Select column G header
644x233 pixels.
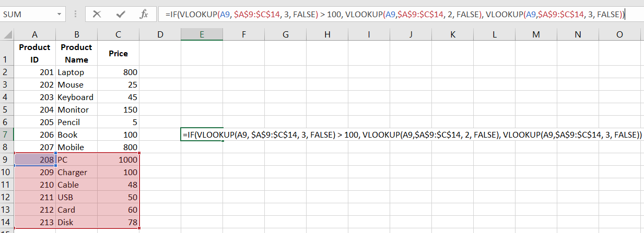click(285, 35)
